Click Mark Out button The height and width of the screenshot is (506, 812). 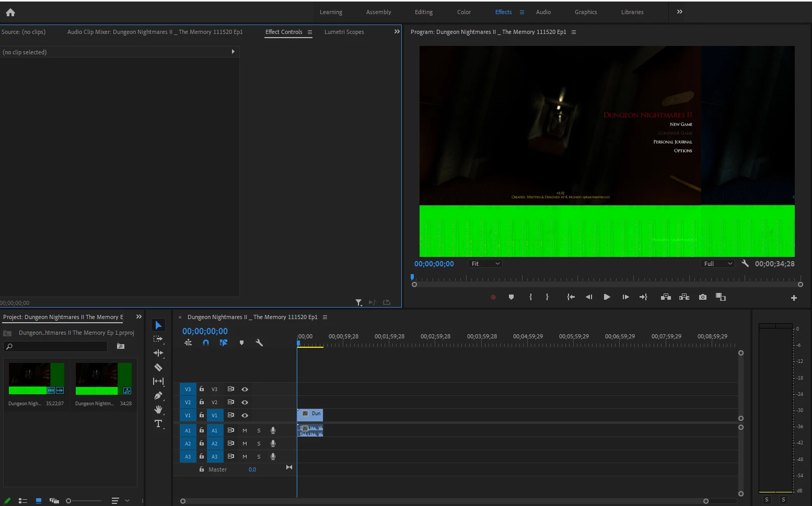547,297
